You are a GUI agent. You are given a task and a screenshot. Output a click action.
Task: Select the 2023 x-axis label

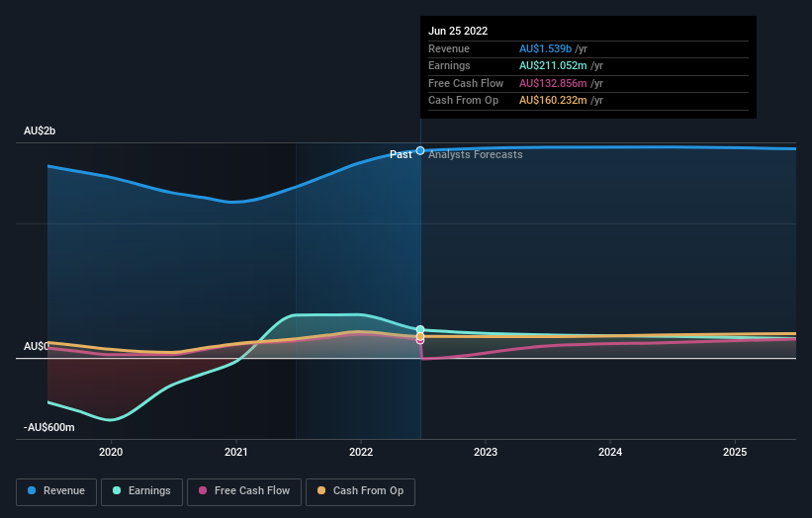(486, 452)
